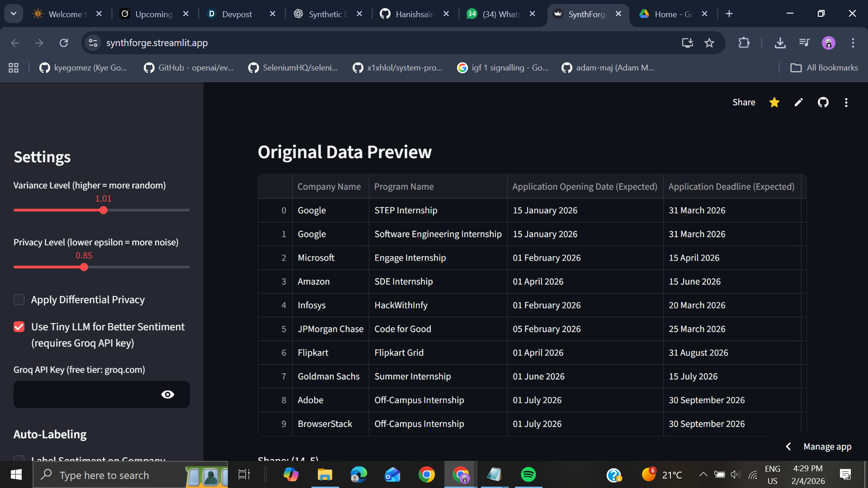Open the Chrome extensions puzzle icon
Image resolution: width=868 pixels, height=488 pixels.
tap(744, 43)
